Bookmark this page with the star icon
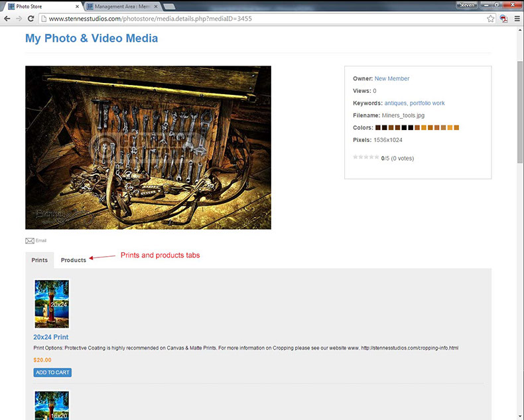The width and height of the screenshot is (524, 420). [490, 19]
